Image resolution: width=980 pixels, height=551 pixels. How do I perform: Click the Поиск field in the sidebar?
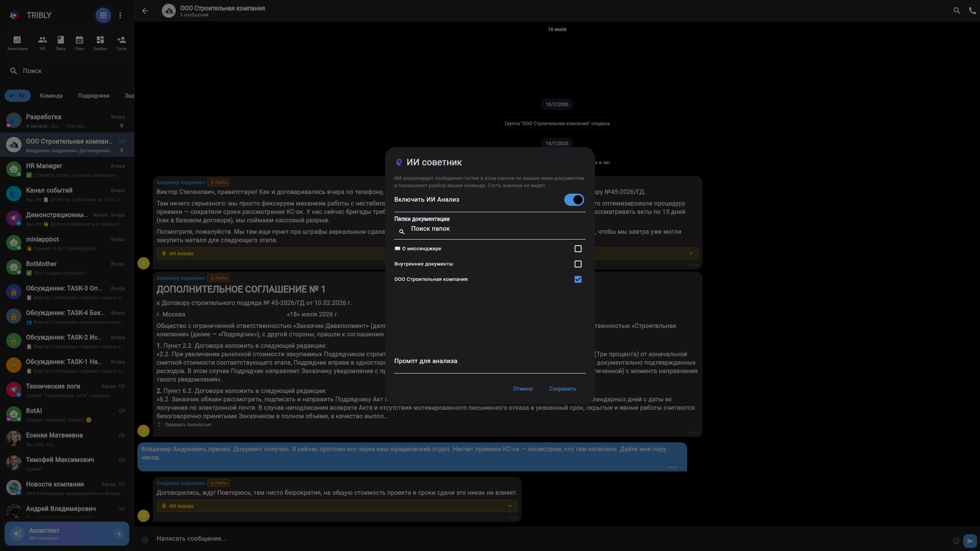(67, 71)
